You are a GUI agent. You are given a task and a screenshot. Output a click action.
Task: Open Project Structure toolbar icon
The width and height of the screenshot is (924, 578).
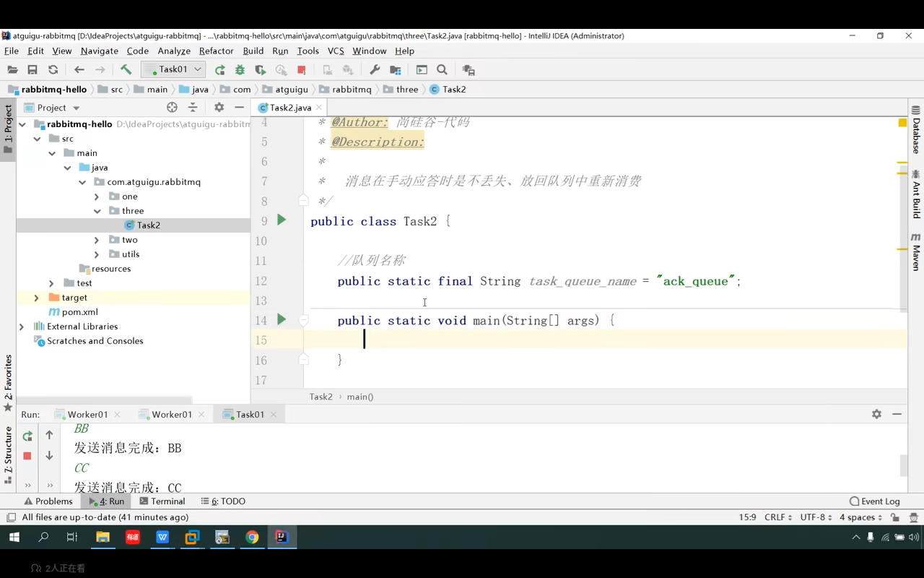tap(395, 70)
